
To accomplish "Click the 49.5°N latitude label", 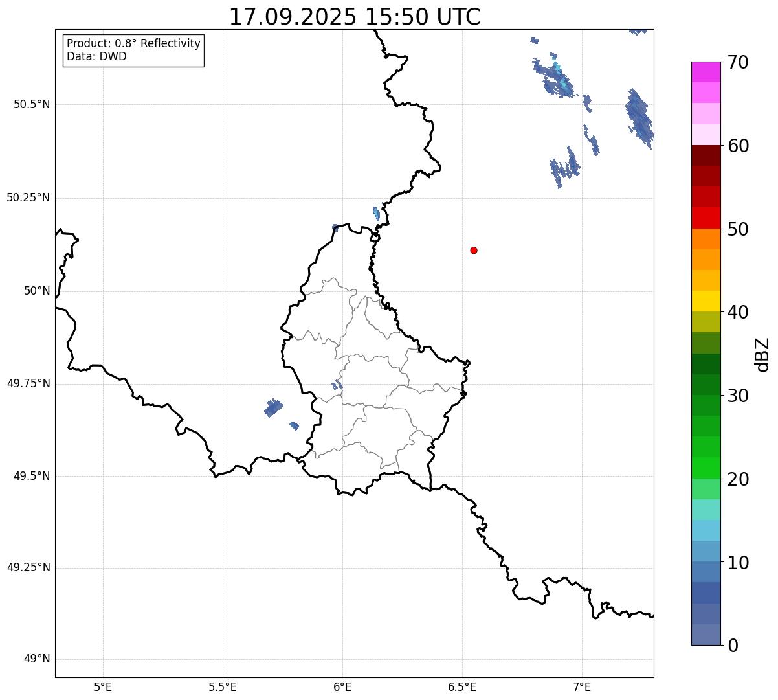I will [x=31, y=476].
